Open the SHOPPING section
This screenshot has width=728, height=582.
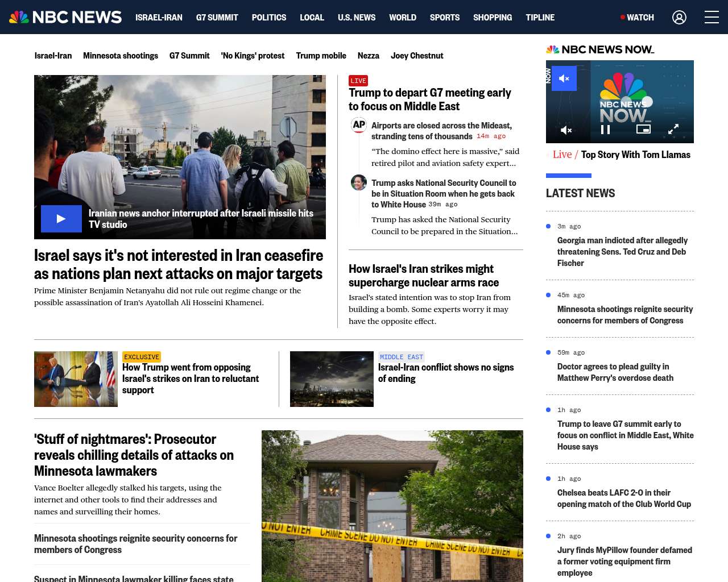tap(493, 18)
